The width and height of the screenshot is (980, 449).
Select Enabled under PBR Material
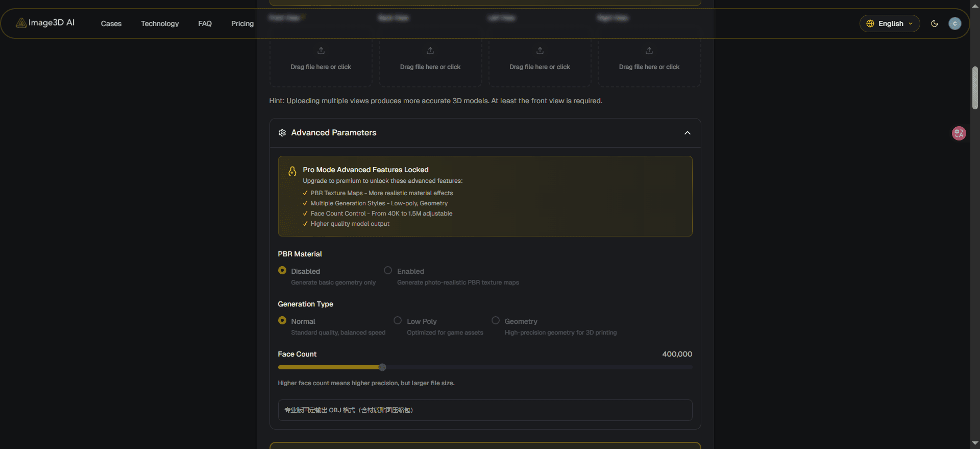pos(387,270)
